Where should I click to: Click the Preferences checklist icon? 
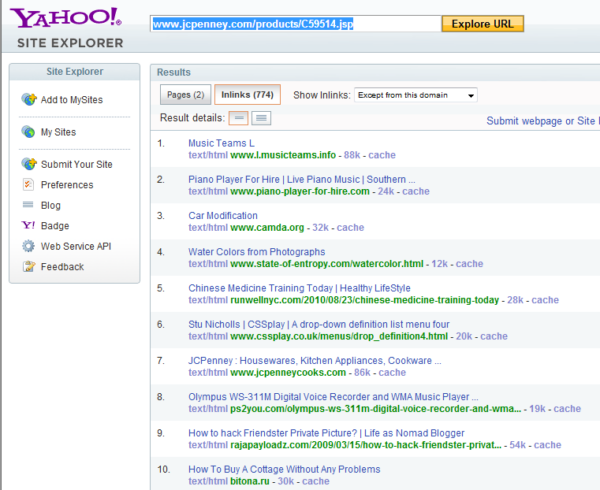(x=29, y=185)
